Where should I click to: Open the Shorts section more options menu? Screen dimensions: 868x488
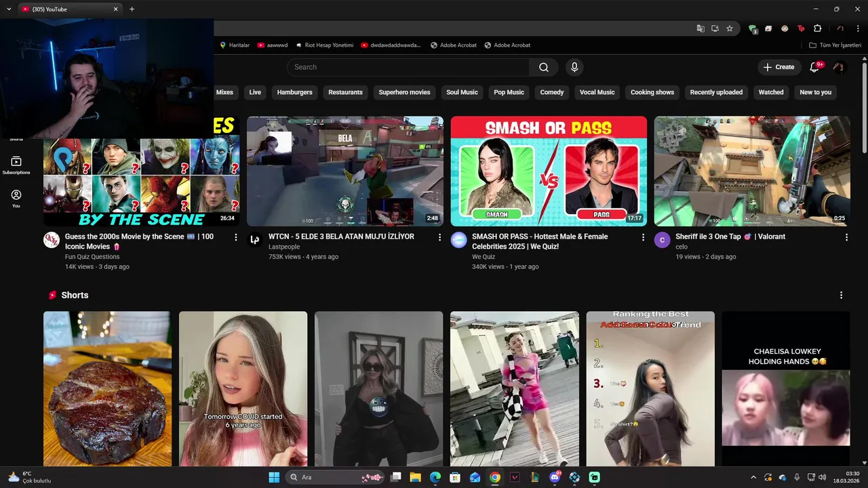841,296
